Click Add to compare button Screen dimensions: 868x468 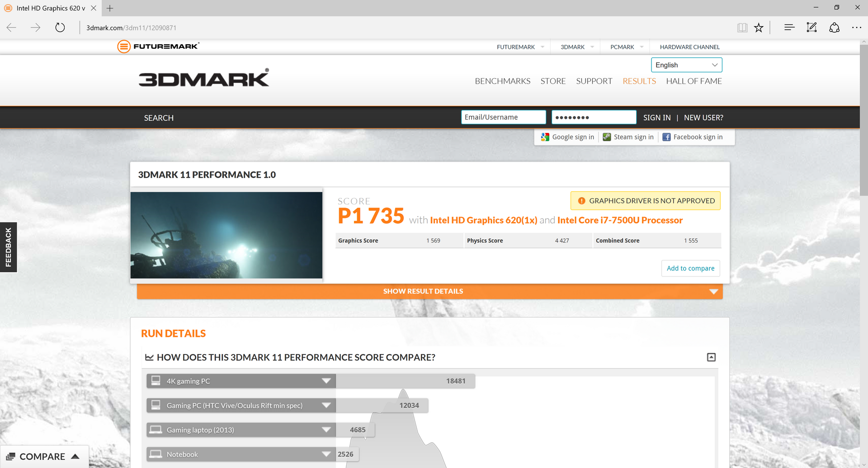click(690, 268)
